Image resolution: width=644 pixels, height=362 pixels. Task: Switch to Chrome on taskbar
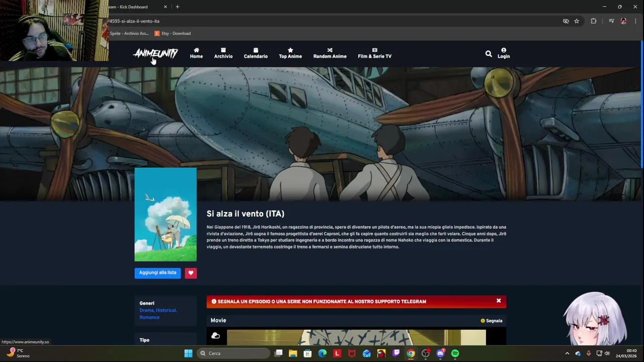[411, 353]
